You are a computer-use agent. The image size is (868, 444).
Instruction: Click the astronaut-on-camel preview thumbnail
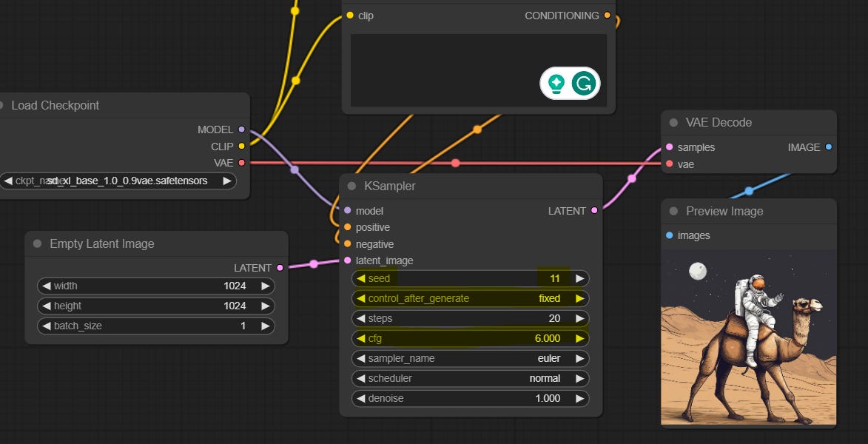(749, 337)
